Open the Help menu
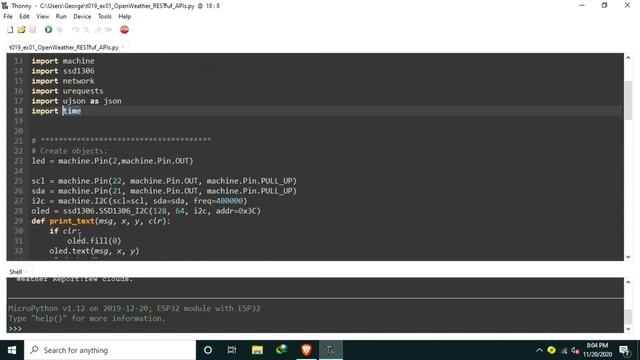 tap(124, 17)
